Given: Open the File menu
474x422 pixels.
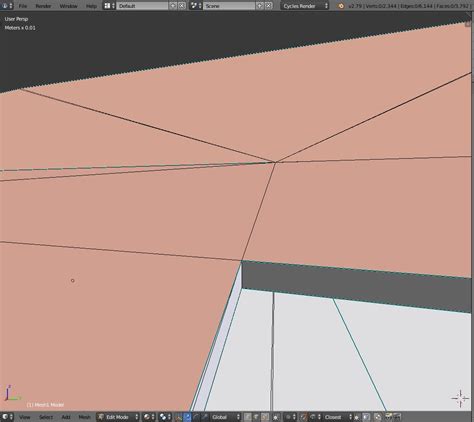Looking at the screenshot, I should coord(23,6).
